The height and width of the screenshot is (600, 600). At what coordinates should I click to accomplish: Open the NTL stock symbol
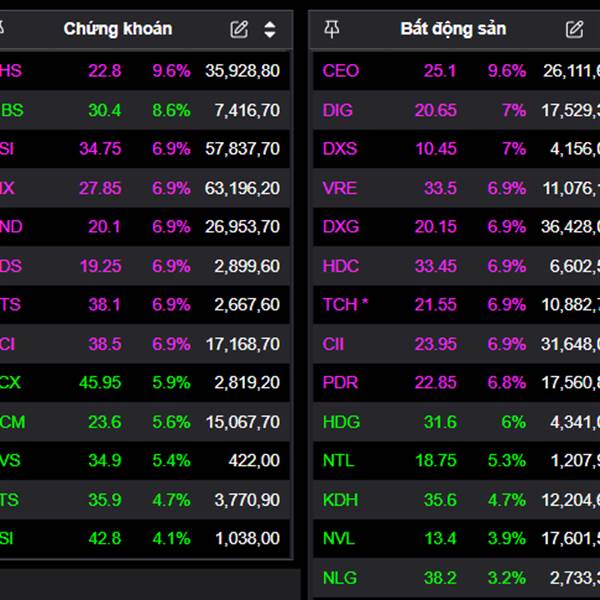pos(339,461)
